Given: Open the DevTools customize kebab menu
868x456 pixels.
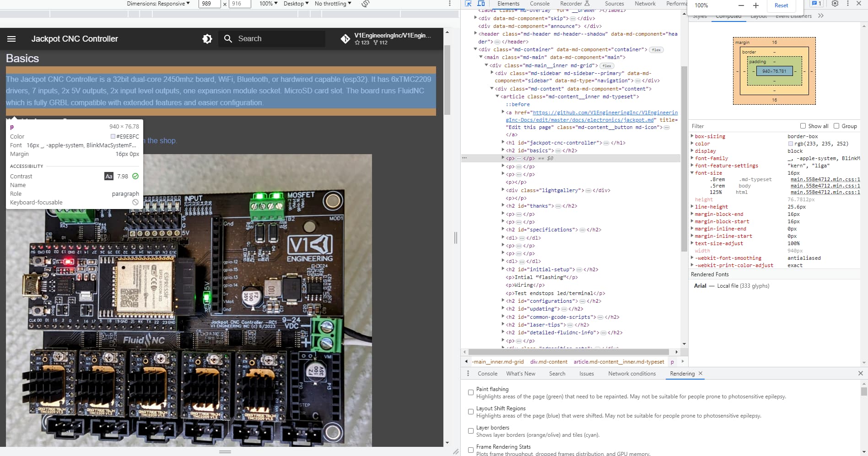Looking at the screenshot, I should pyautogui.click(x=847, y=4).
